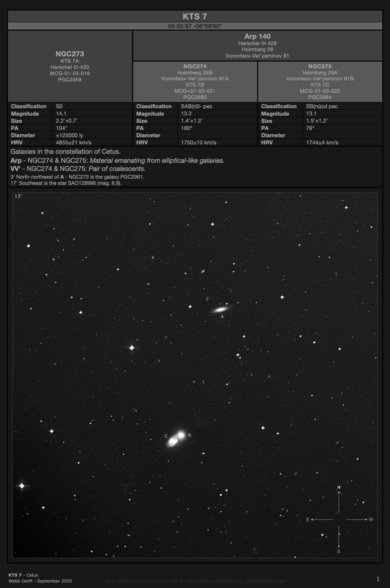390x588 pixels.
Task: Click "Vorontsov-Vel'yaminov 81A"
Action: click(195, 79)
